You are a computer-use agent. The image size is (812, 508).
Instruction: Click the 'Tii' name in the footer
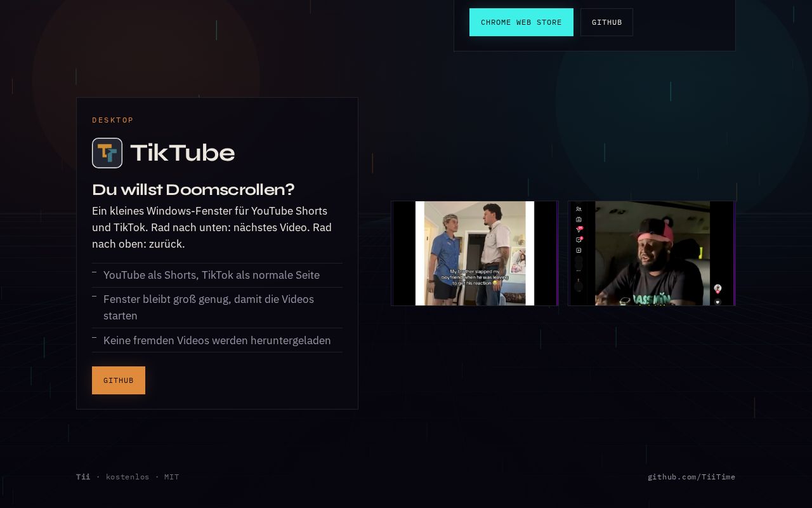tap(83, 477)
